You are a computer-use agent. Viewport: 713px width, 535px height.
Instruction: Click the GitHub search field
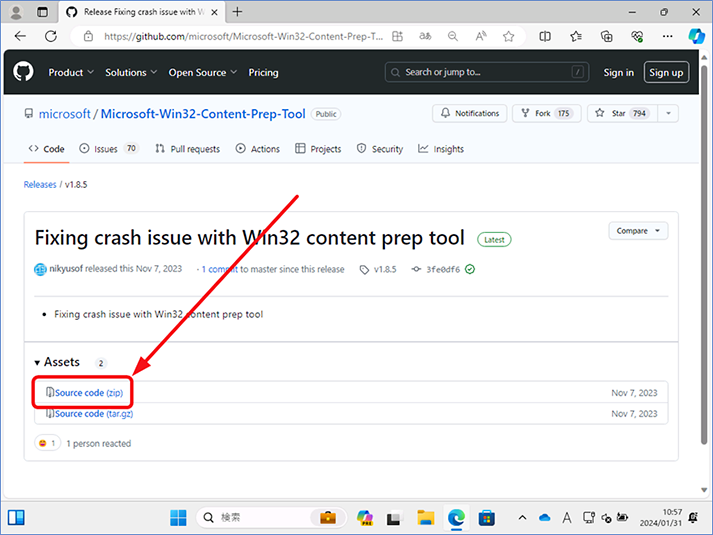pyautogui.click(x=487, y=72)
